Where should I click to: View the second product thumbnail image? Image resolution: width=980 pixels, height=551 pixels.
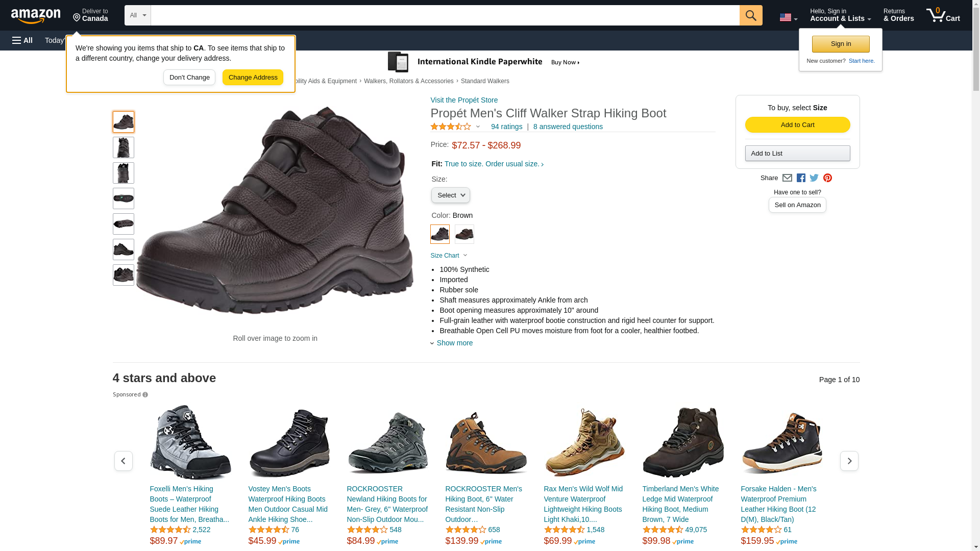[x=124, y=147]
